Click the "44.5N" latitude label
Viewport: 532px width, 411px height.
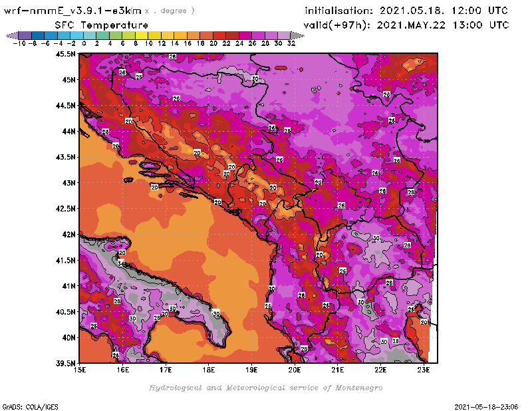coord(65,106)
